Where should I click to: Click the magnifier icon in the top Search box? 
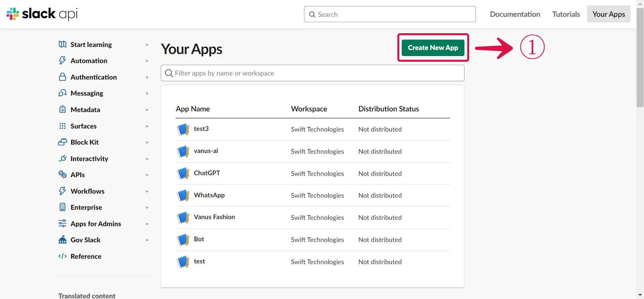[312, 14]
